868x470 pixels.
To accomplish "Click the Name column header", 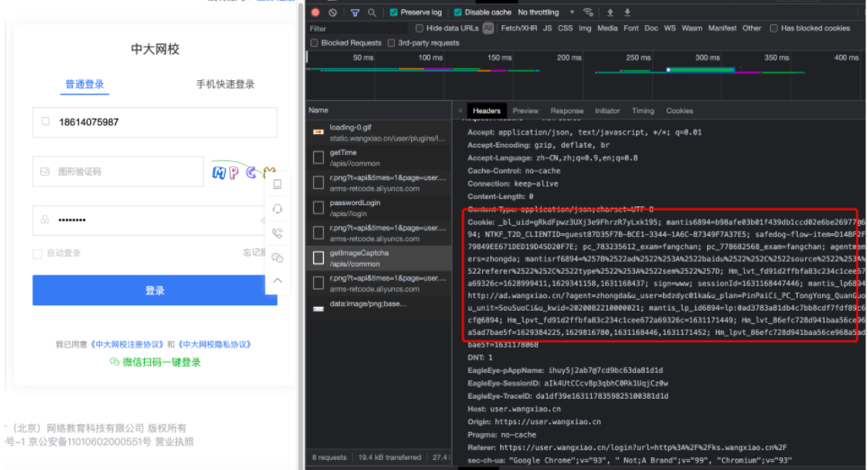I will click(379, 110).
